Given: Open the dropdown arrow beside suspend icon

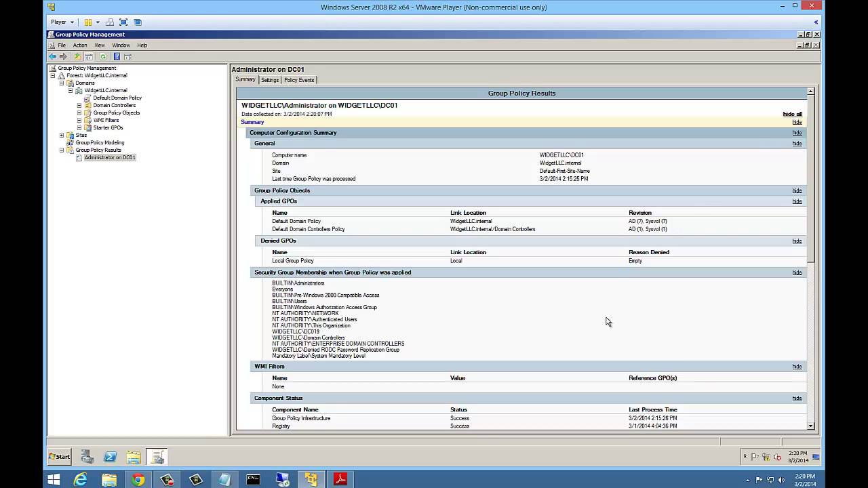Looking at the screenshot, I should coord(98,22).
